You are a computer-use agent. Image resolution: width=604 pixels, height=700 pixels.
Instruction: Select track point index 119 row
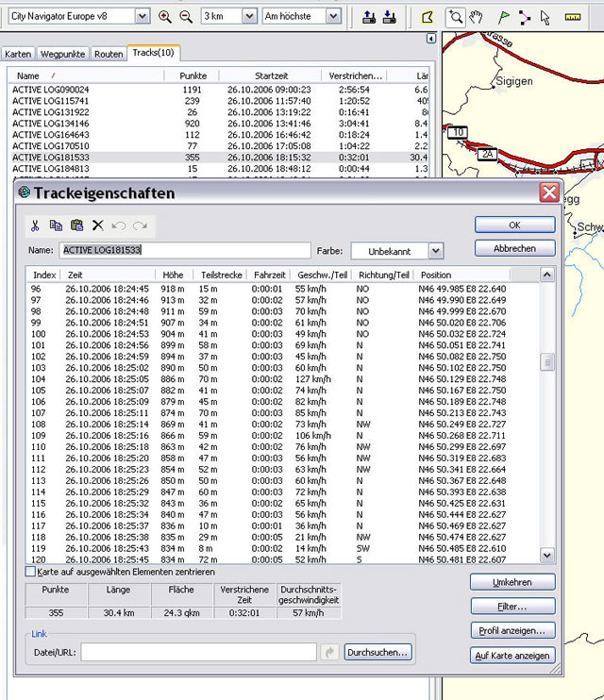tap(282, 548)
